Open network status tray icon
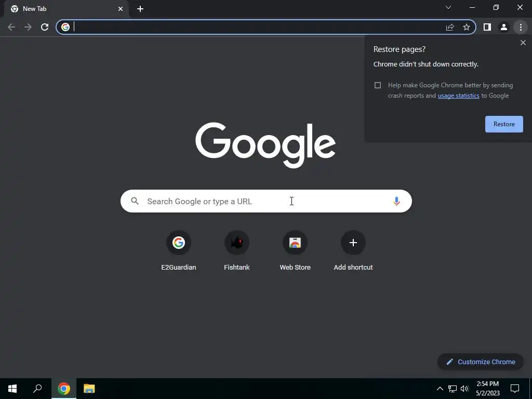Viewport: 532px width, 399px height. pyautogui.click(x=453, y=389)
